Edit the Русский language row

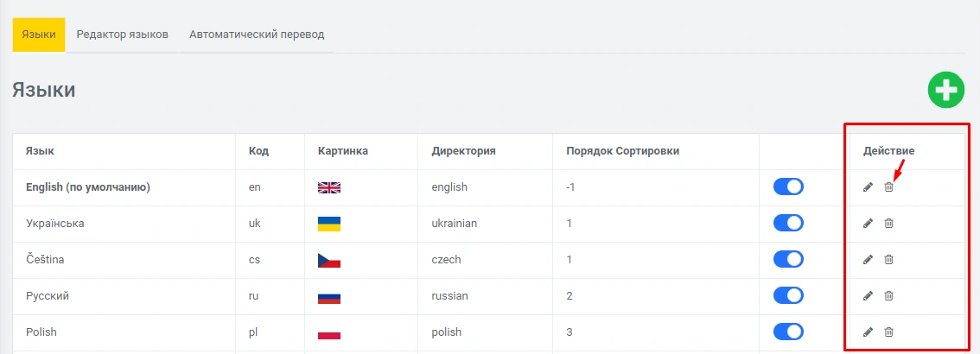(x=868, y=296)
